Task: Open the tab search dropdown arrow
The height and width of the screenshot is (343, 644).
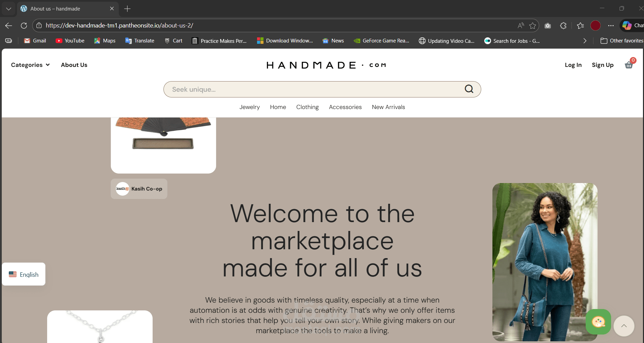Action: pos(8,9)
